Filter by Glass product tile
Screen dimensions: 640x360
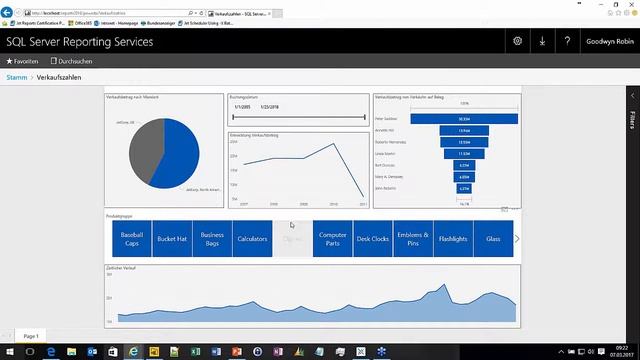coord(493,239)
